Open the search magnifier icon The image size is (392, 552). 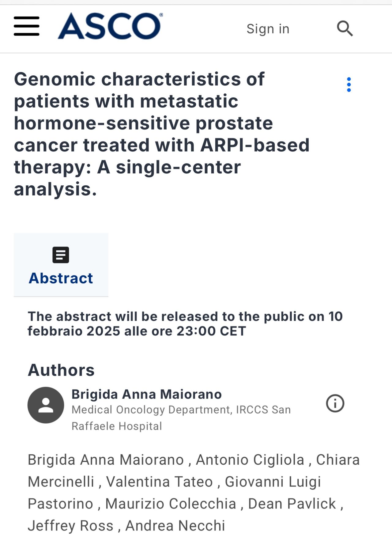tap(345, 28)
